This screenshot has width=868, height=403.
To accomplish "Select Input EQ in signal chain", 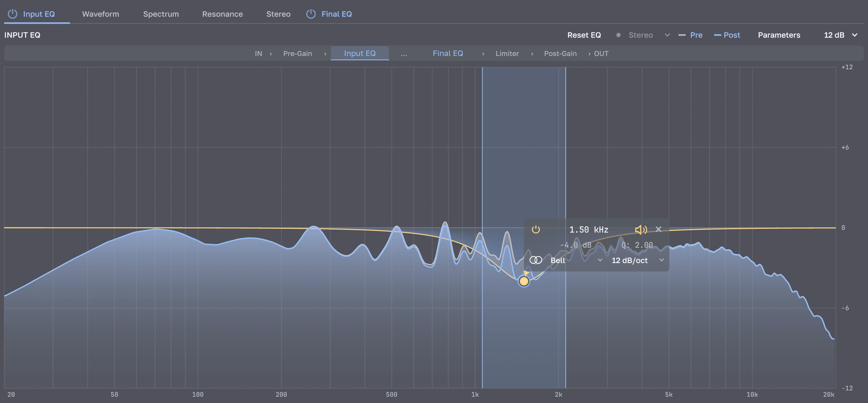I will coord(360,53).
